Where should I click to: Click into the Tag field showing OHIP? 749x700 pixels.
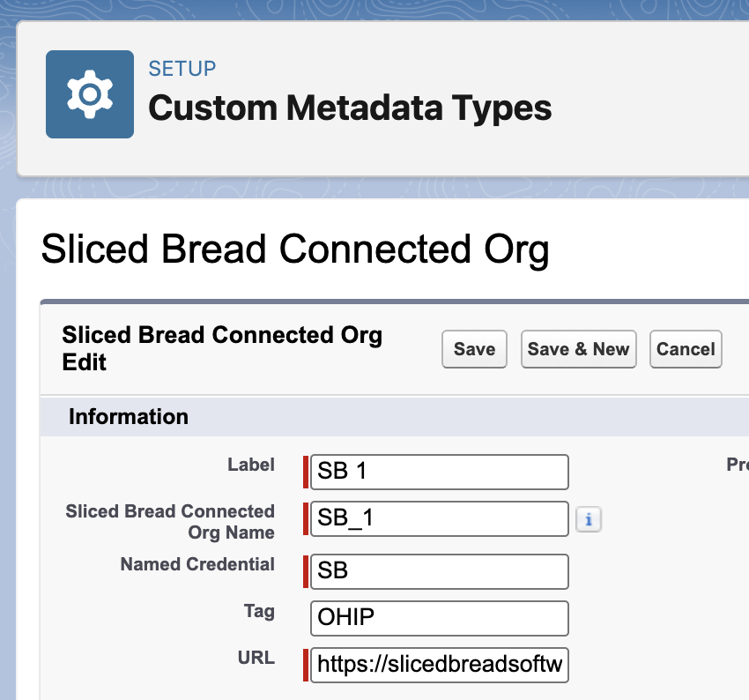tap(439, 618)
